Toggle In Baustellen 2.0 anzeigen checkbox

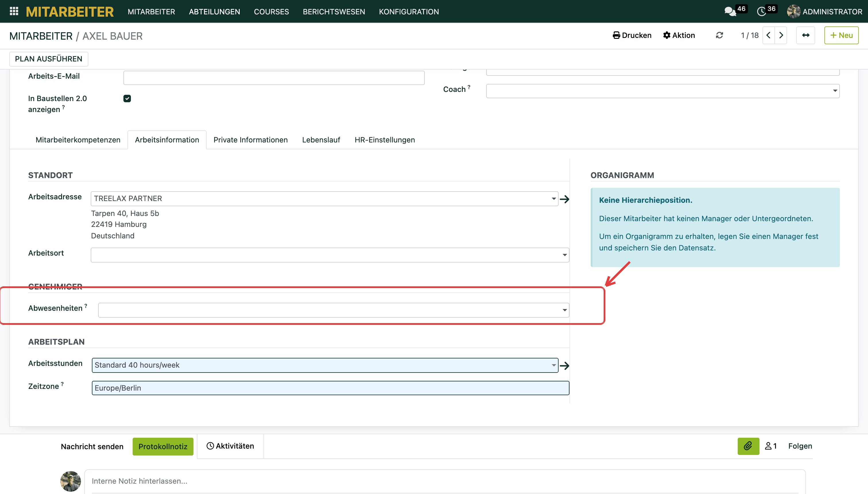point(127,99)
